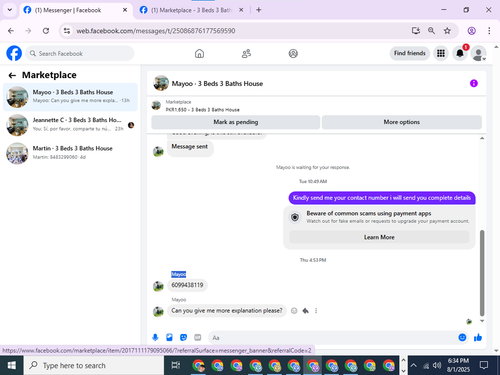Click Mayoo's avatar in chat header
Viewport: 500px width, 375px height.
[x=161, y=83]
